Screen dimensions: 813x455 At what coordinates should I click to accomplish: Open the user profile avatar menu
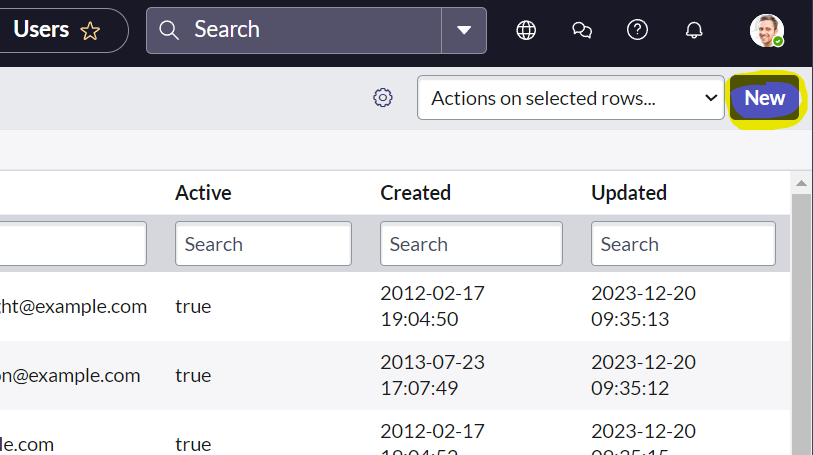tap(766, 31)
